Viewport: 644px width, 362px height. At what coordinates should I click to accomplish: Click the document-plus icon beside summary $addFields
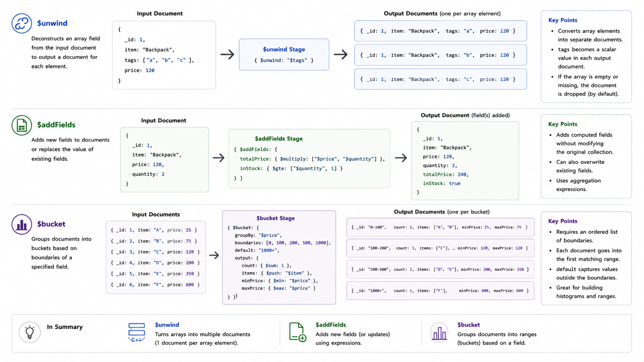click(297, 332)
